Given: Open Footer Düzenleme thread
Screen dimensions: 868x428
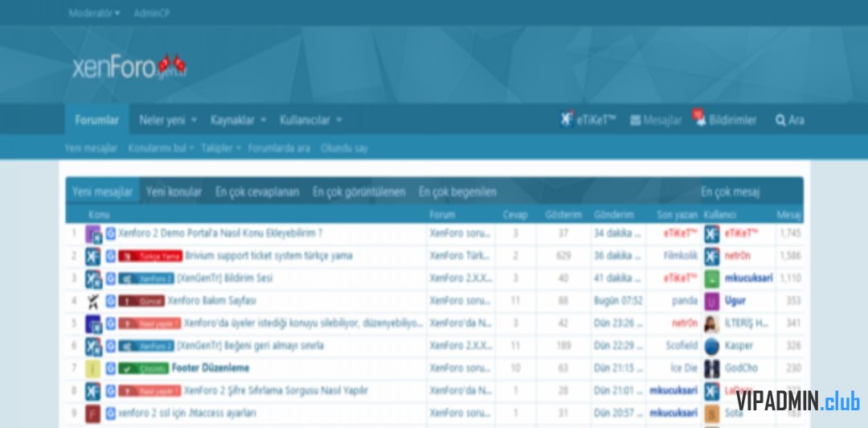Looking at the screenshot, I should point(211,368).
